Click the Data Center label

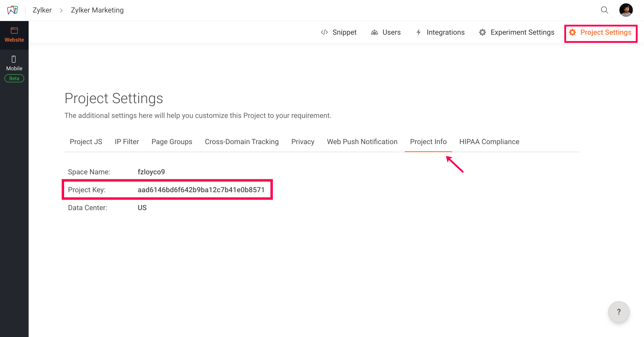point(87,208)
